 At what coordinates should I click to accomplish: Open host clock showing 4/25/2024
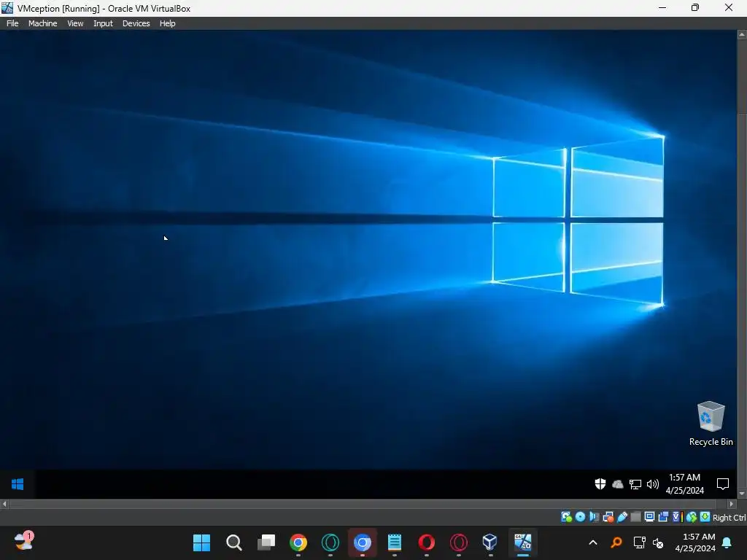(695, 542)
